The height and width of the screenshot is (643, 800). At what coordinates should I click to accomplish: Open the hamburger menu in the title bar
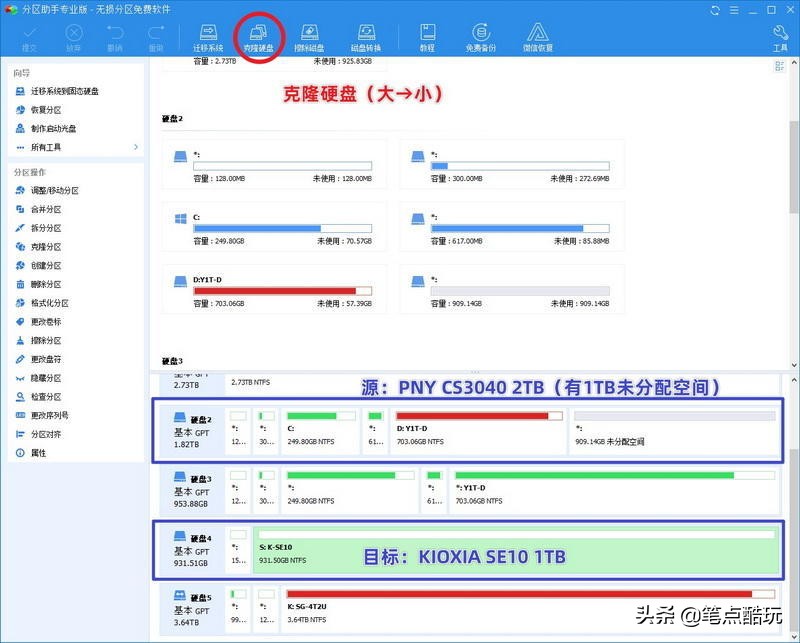[734, 10]
